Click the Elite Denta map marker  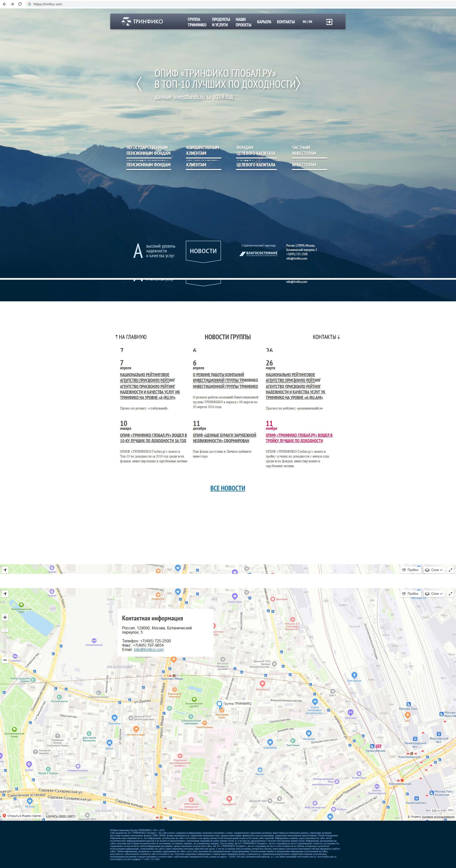pyautogui.click(x=262, y=684)
